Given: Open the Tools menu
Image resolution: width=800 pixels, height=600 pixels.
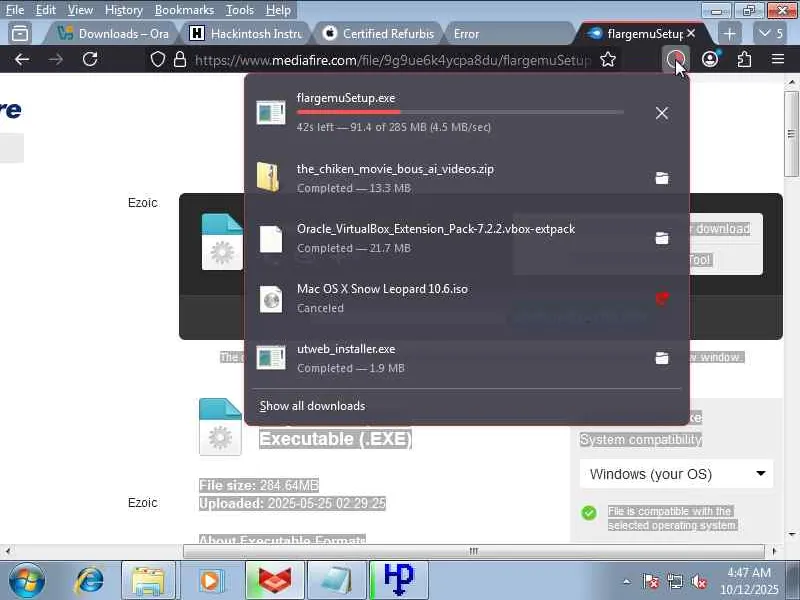Looking at the screenshot, I should pyautogui.click(x=240, y=10).
